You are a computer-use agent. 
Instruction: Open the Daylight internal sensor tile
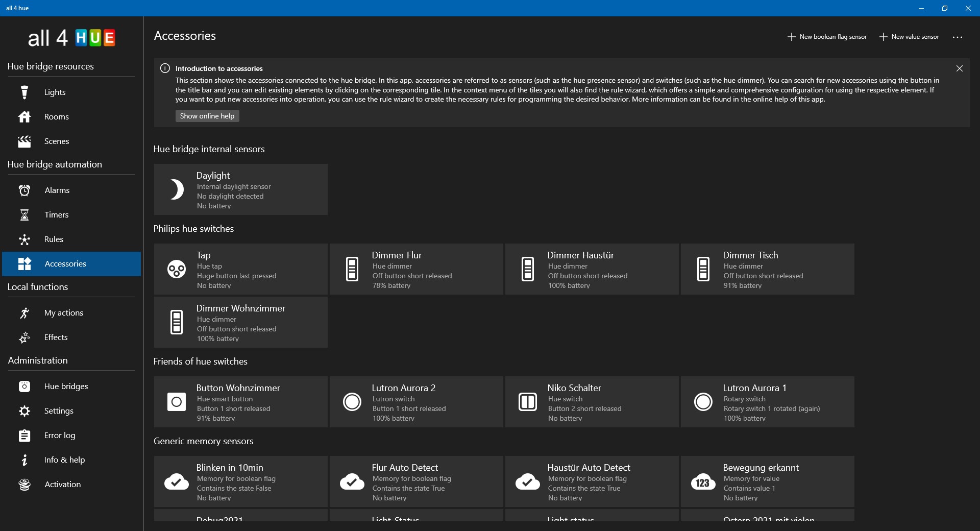pos(240,189)
